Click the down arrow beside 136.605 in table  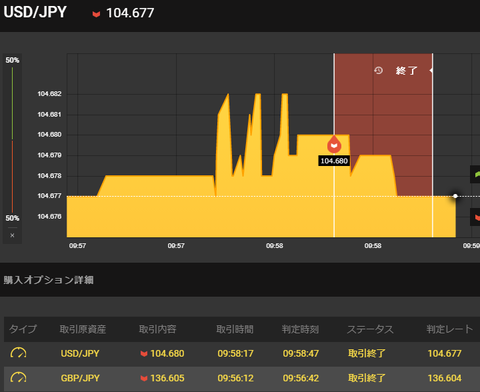(x=144, y=378)
